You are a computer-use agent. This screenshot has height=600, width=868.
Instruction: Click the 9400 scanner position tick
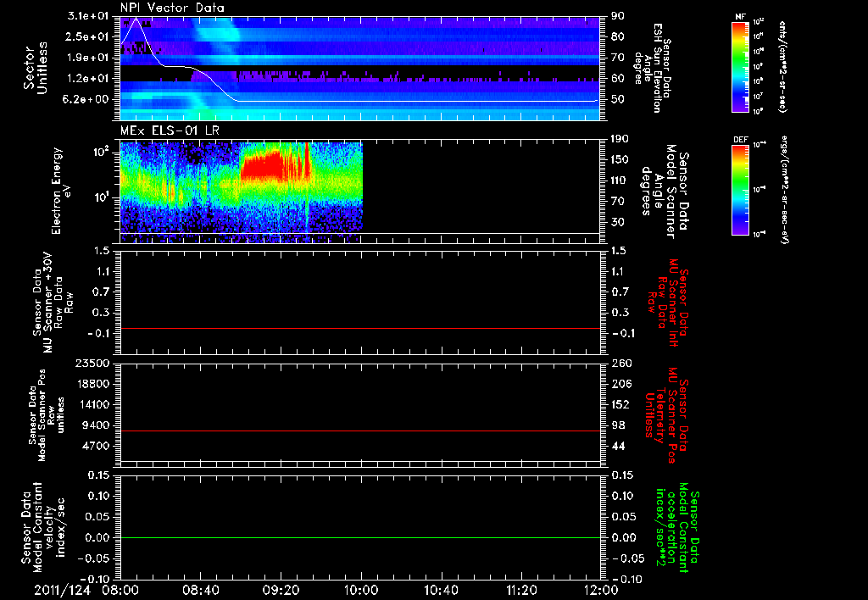coord(97,425)
